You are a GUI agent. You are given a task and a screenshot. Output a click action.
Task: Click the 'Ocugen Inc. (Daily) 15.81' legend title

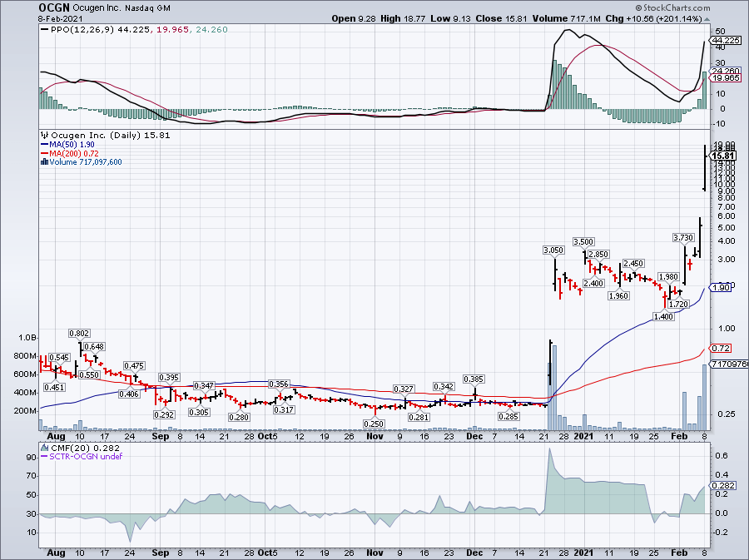111,135
